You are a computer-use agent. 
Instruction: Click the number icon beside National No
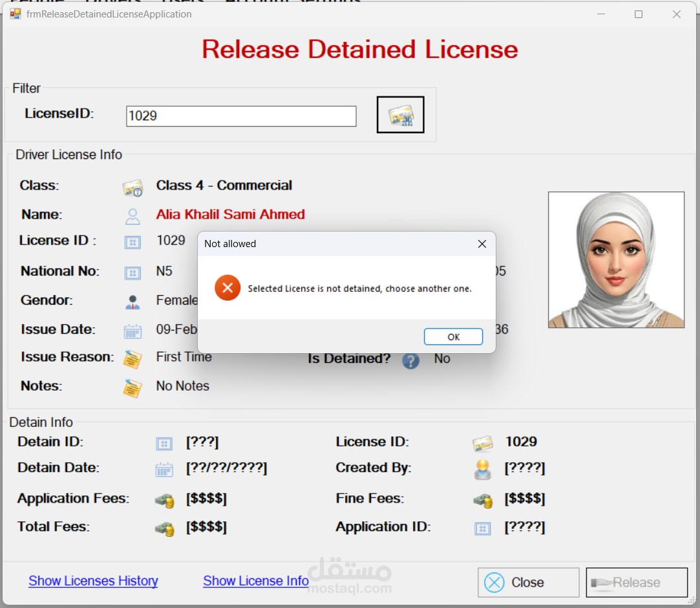133,272
